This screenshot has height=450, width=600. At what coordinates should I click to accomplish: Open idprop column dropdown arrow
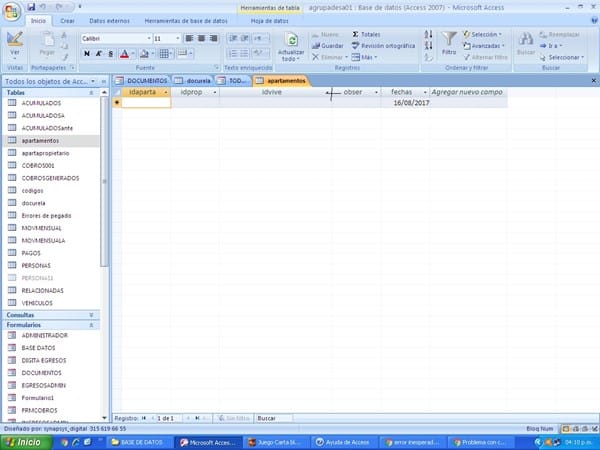tap(214, 92)
